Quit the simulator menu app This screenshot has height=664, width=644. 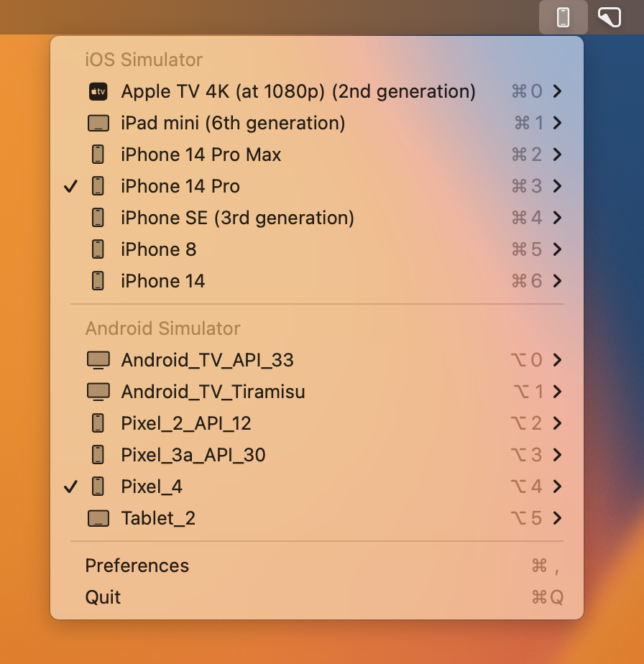[103, 597]
